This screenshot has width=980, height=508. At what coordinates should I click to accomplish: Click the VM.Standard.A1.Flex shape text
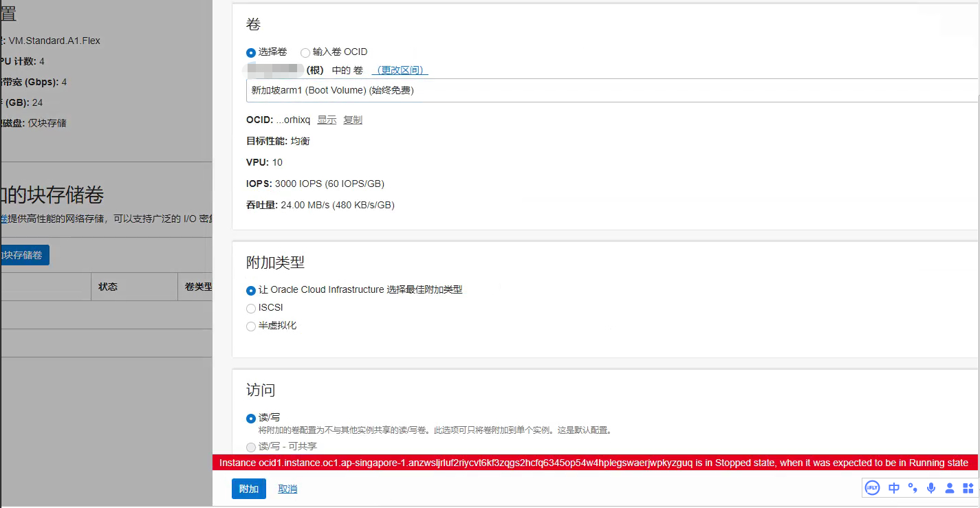[x=54, y=41]
